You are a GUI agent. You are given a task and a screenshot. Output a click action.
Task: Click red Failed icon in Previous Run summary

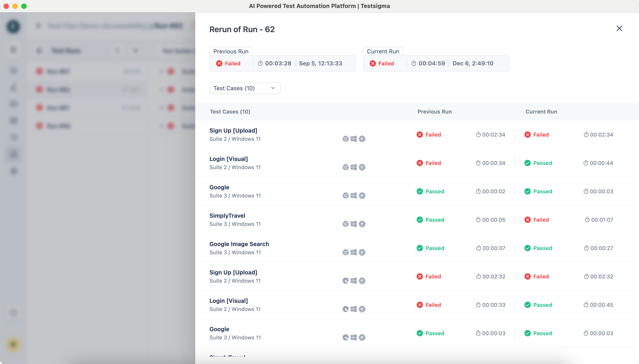point(219,63)
